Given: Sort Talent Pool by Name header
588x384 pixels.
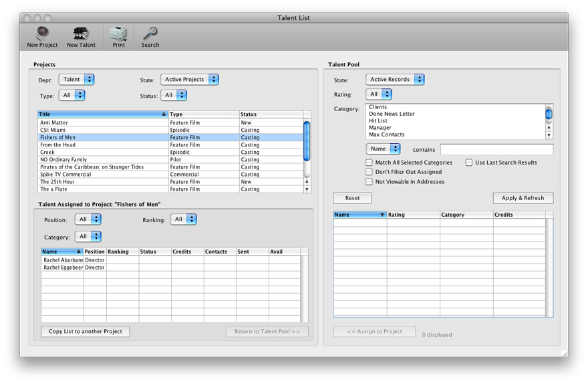Looking at the screenshot, I should coord(359,215).
